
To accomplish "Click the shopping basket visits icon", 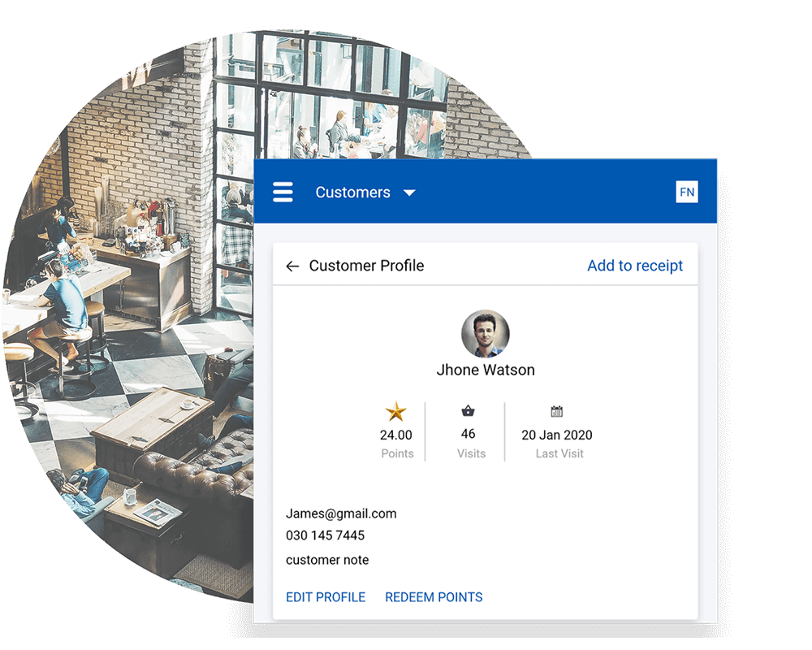I will pos(468,411).
